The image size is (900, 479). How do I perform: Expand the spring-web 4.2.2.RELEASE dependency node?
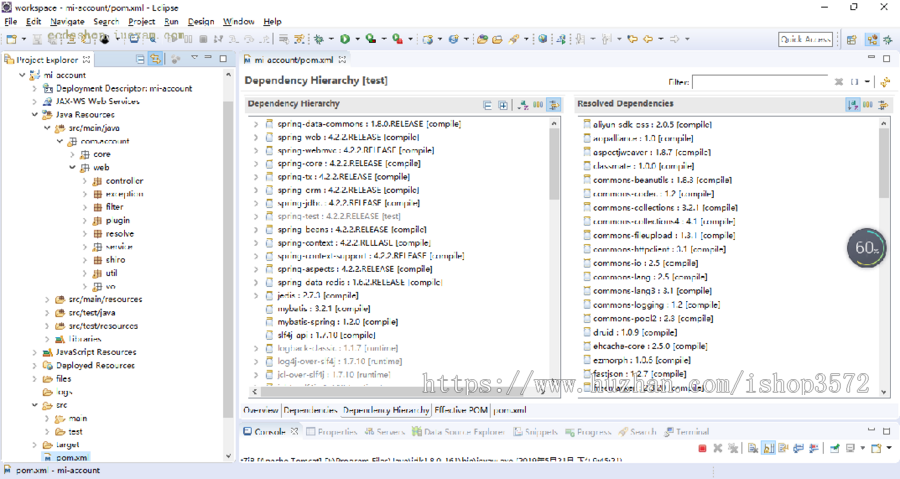(x=255, y=137)
